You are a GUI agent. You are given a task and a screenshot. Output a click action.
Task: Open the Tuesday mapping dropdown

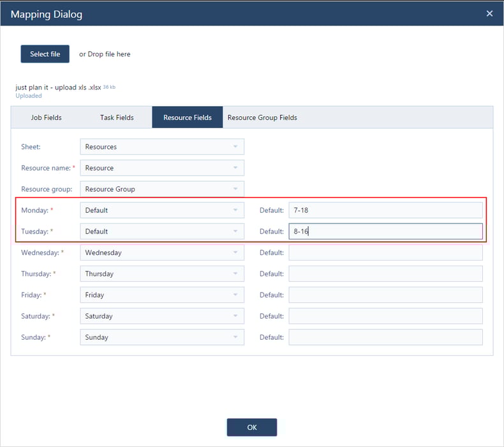(x=161, y=231)
